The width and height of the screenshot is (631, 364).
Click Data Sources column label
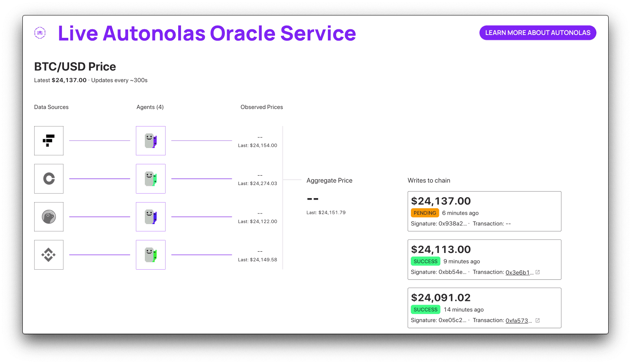(51, 107)
